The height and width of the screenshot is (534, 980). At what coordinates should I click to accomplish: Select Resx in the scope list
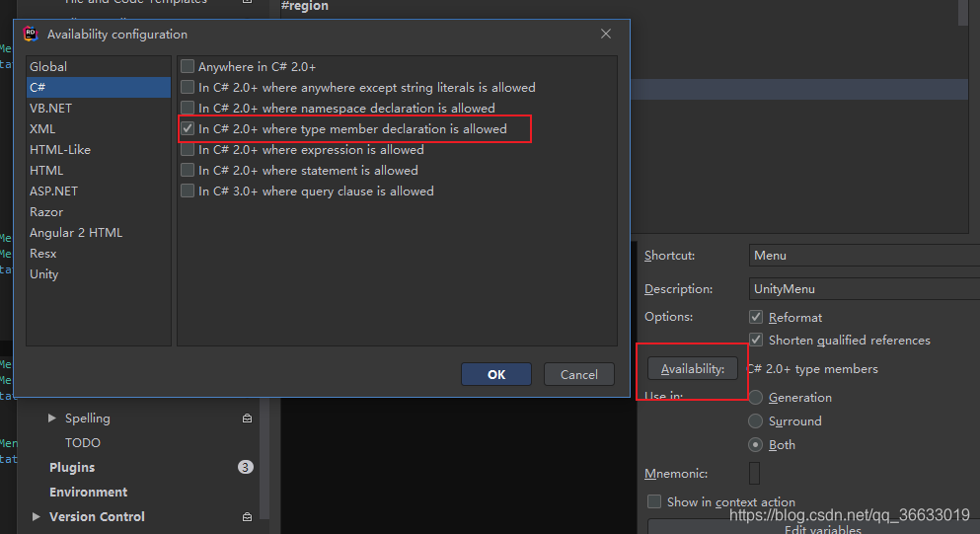[98, 254]
